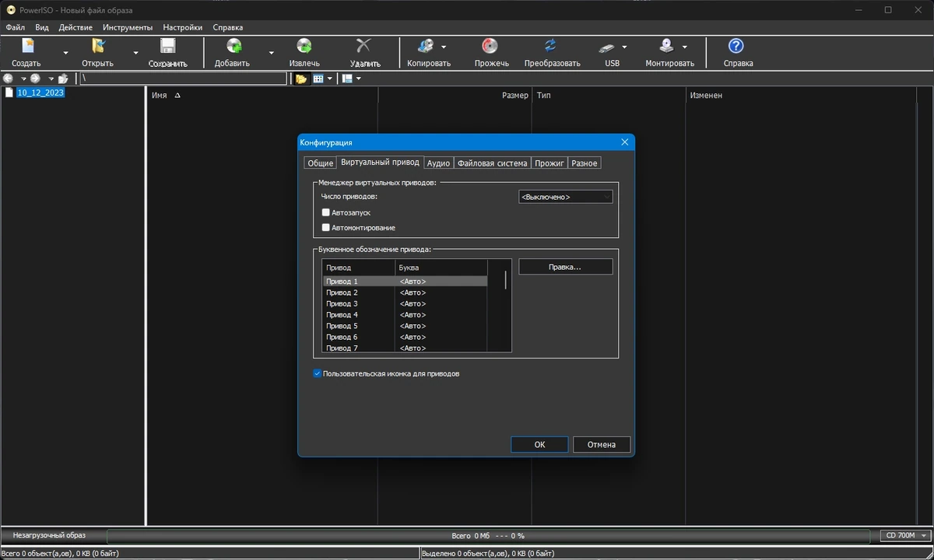Switch to the Общие tab
The image size is (934, 560).
pyautogui.click(x=320, y=163)
